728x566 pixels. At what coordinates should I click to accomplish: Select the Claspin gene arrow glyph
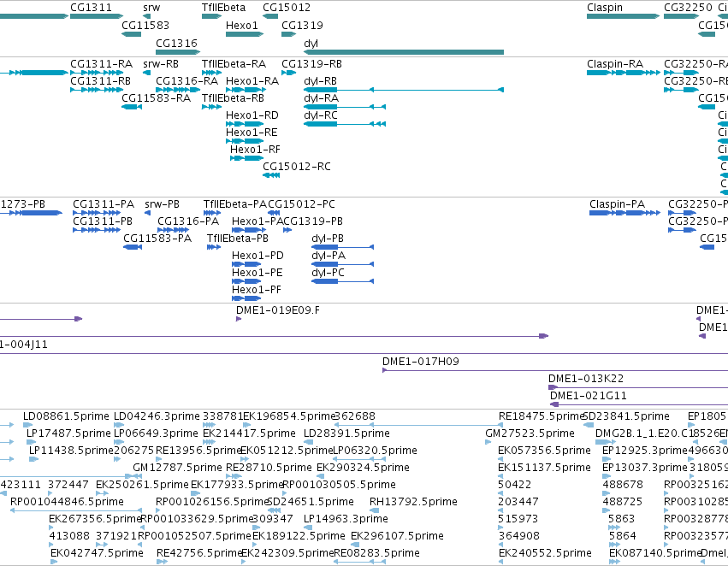tap(623, 16)
